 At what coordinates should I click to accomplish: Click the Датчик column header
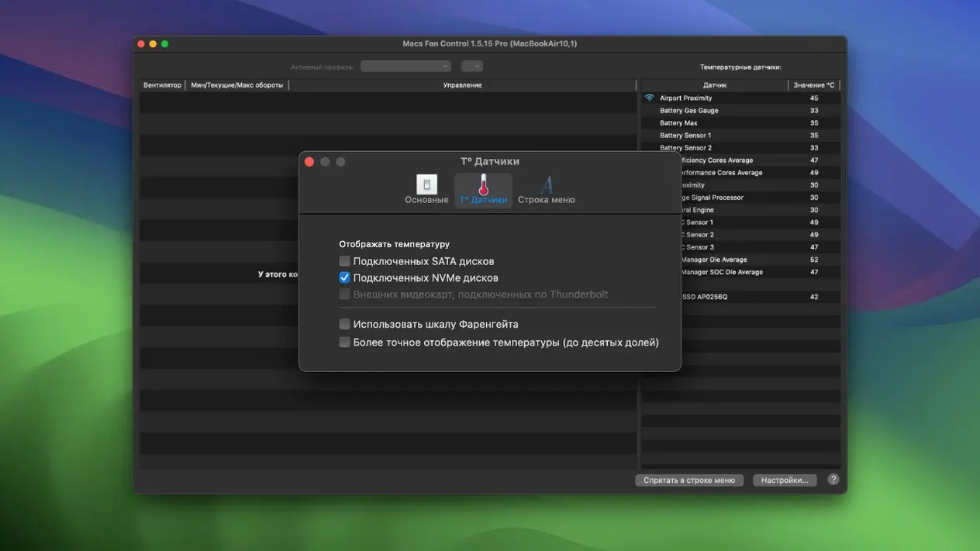click(x=715, y=85)
